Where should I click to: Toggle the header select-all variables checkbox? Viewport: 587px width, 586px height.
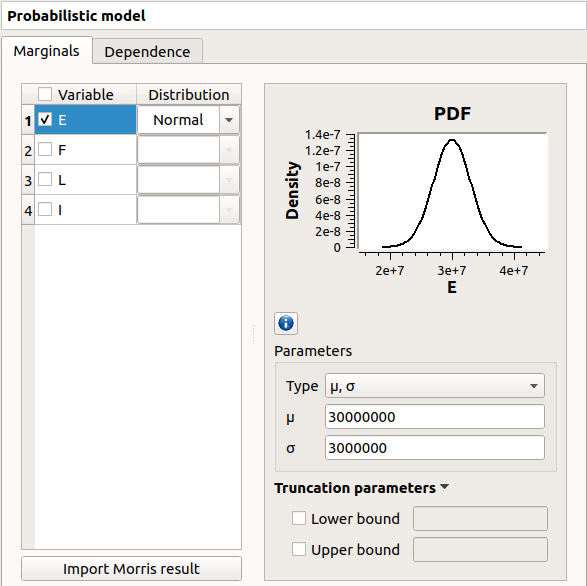[45, 94]
